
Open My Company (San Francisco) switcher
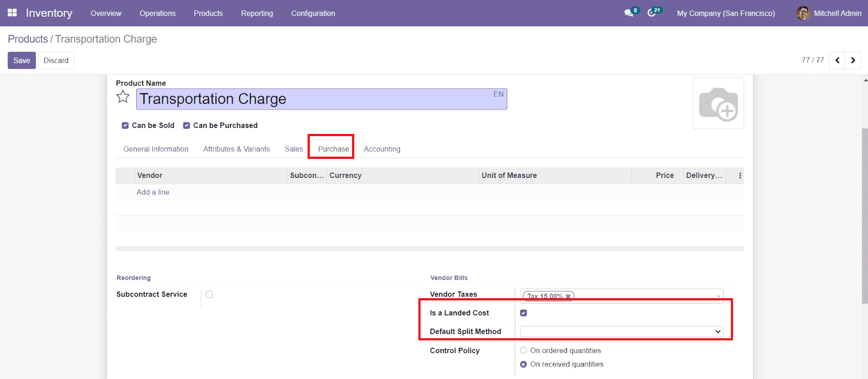click(726, 13)
